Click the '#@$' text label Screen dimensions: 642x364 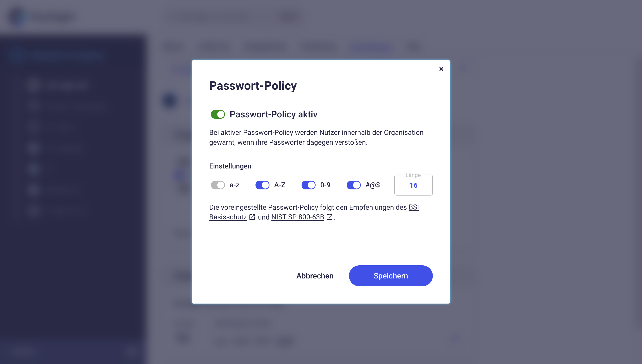tap(372, 185)
